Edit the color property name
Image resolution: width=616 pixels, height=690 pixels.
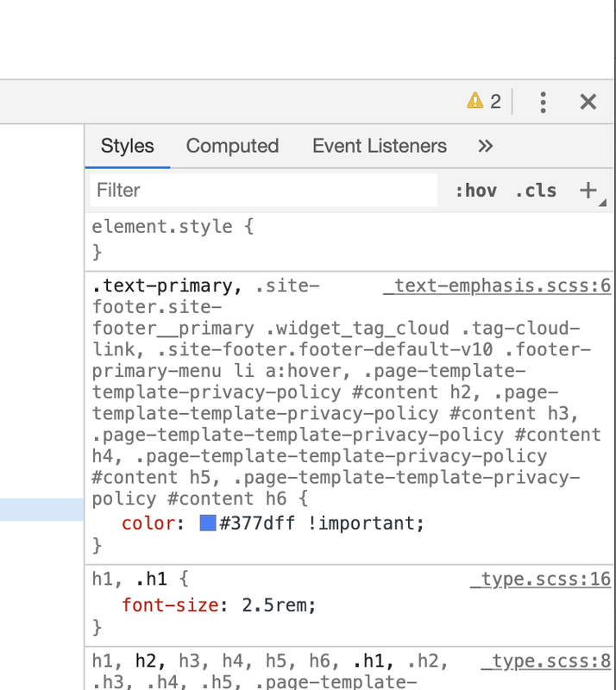click(x=148, y=524)
